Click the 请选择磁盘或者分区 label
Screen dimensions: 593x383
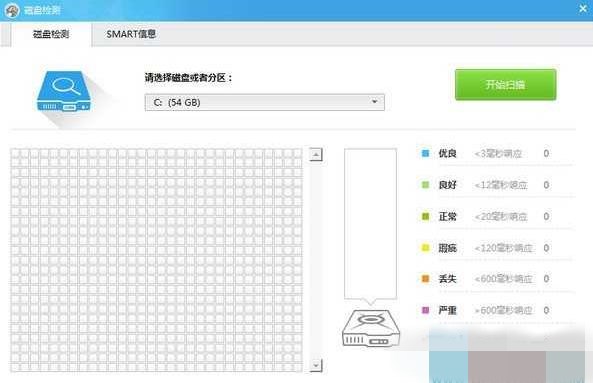pyautogui.click(x=188, y=78)
